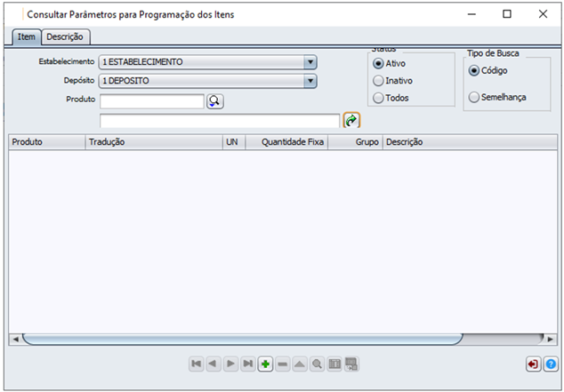
Task: Choose Semelhança search type
Action: [474, 97]
